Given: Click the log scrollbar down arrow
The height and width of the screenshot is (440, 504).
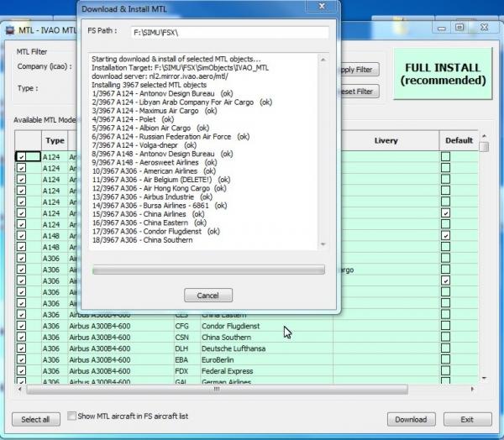Looking at the screenshot, I should [x=323, y=244].
